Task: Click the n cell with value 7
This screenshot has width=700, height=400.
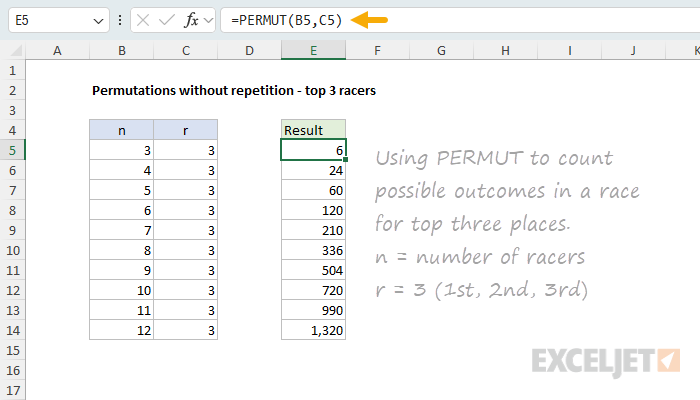Action: click(x=121, y=230)
